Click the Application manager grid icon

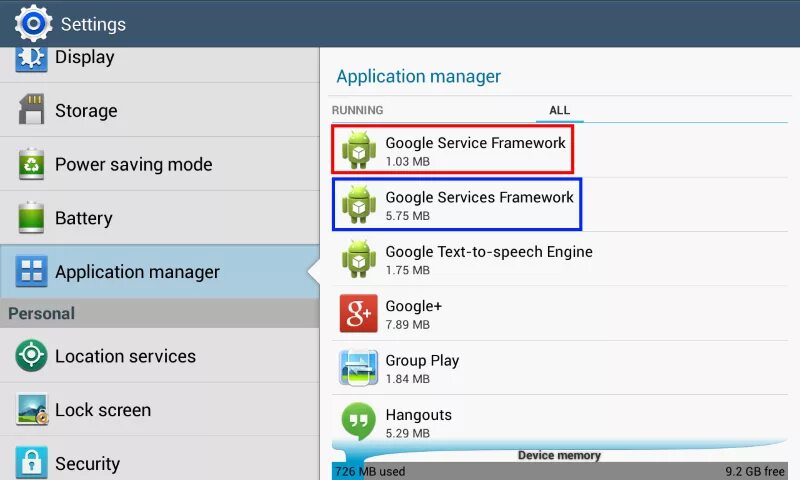coord(32,271)
